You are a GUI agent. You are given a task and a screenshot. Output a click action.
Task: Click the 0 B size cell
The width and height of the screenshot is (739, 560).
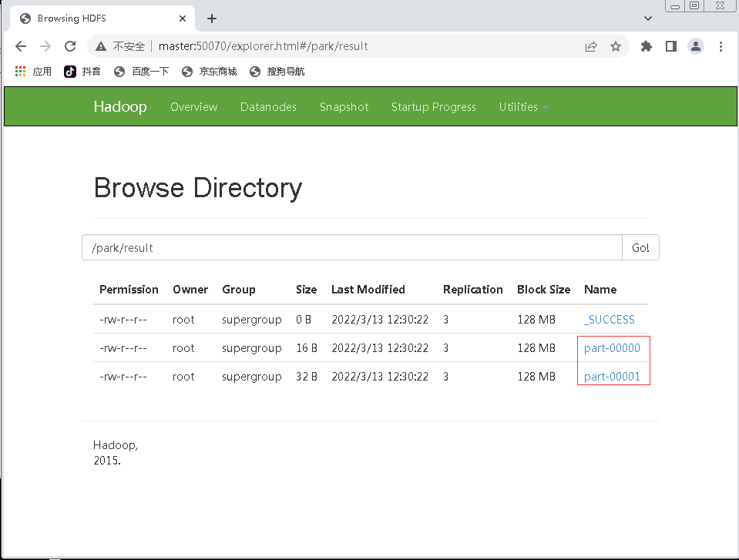304,320
